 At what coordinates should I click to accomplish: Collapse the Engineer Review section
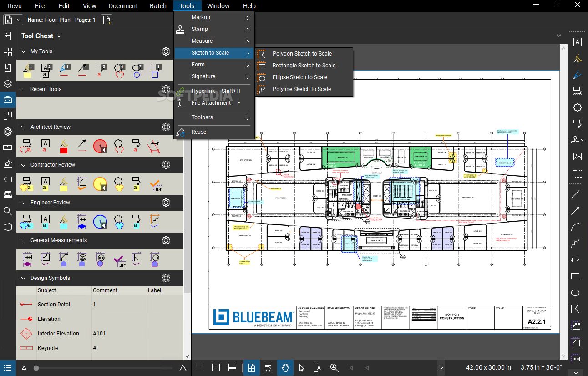point(24,203)
